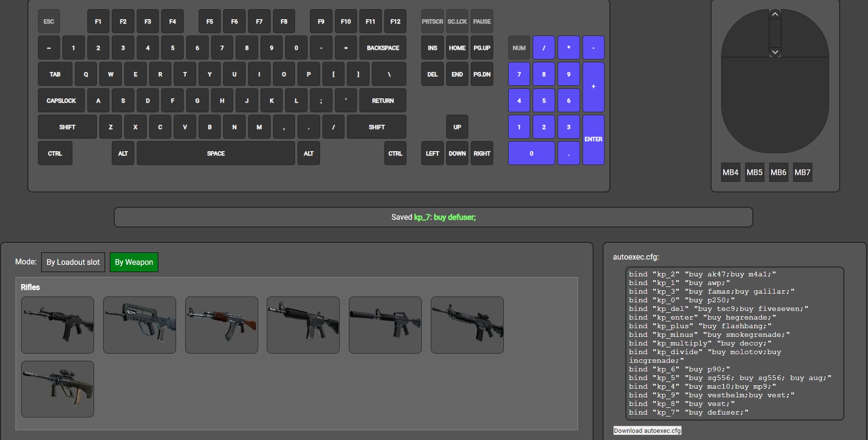
Task: Select numpad 8 key
Action: point(544,74)
